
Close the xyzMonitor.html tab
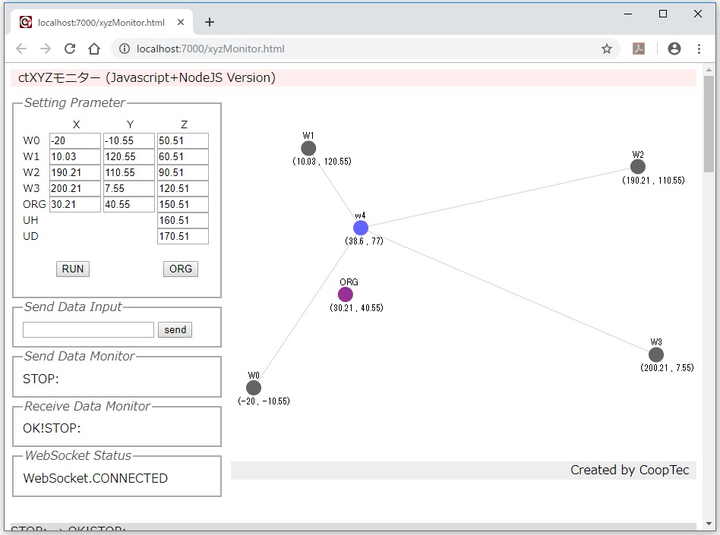coord(181,22)
